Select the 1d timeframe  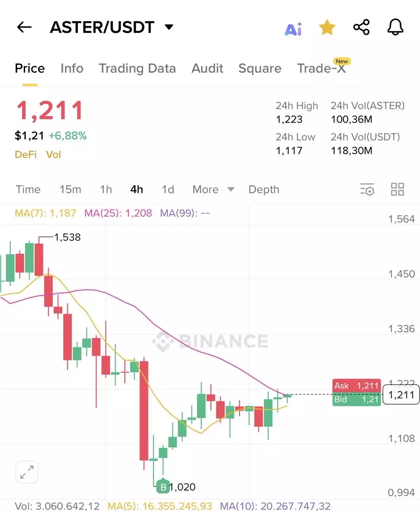point(168,189)
